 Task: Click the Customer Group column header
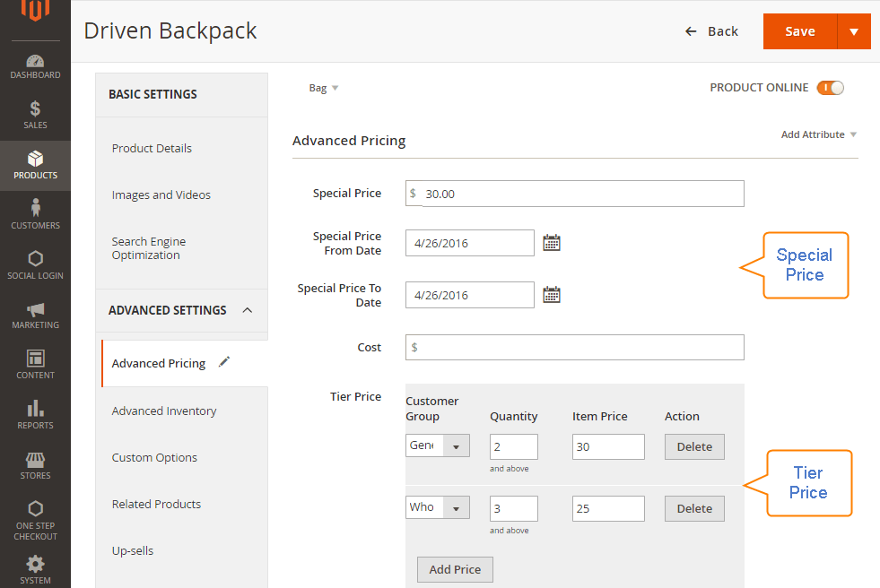[x=432, y=409]
